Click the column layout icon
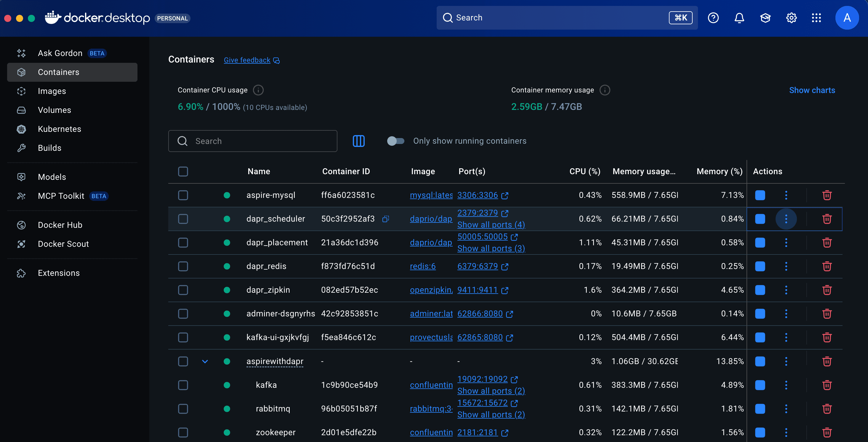The width and height of the screenshot is (868, 442). click(x=358, y=141)
